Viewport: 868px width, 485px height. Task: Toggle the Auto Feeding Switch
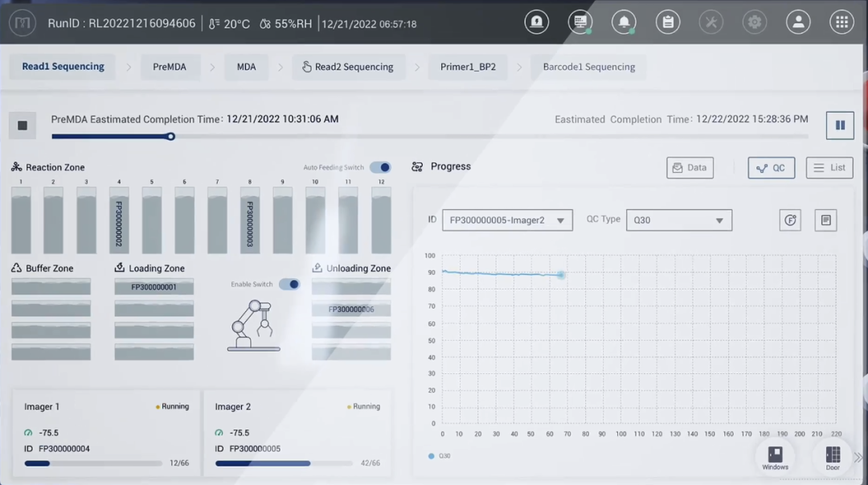pos(380,167)
